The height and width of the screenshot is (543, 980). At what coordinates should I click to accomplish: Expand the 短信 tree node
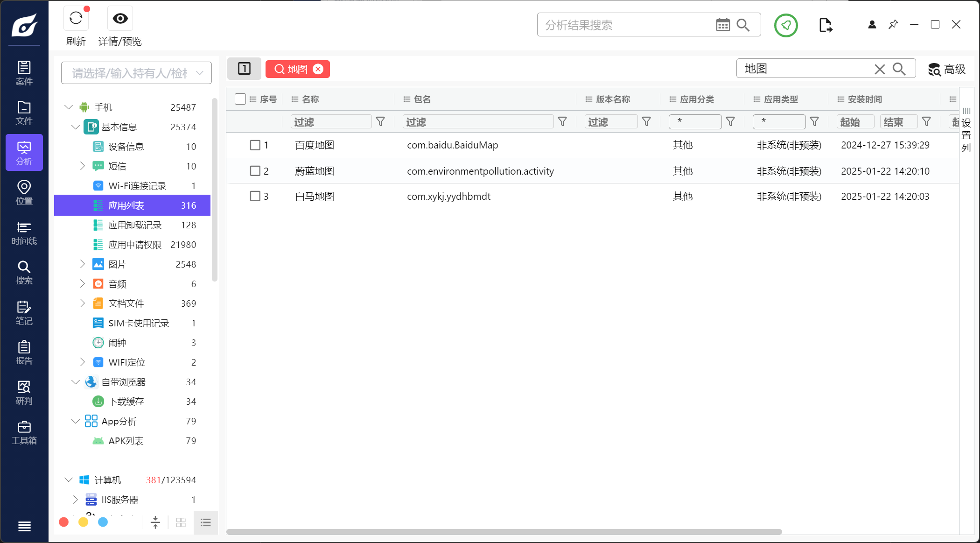pos(83,166)
